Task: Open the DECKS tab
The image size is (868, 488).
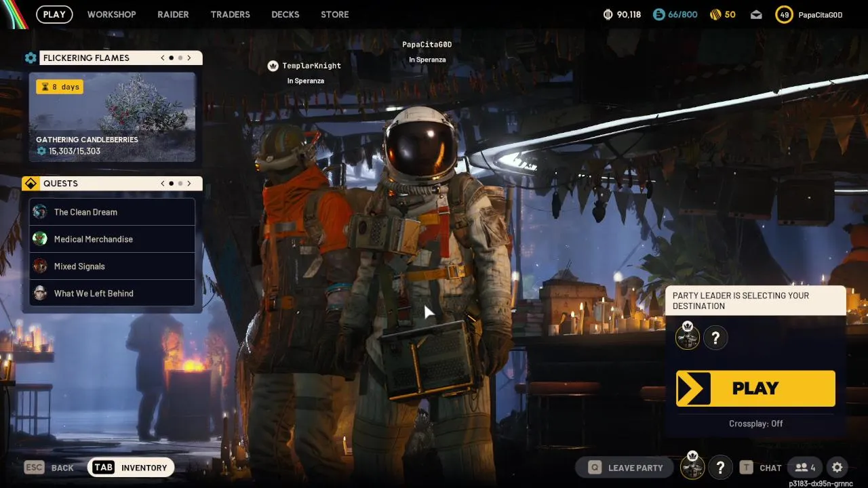Action: tap(285, 14)
